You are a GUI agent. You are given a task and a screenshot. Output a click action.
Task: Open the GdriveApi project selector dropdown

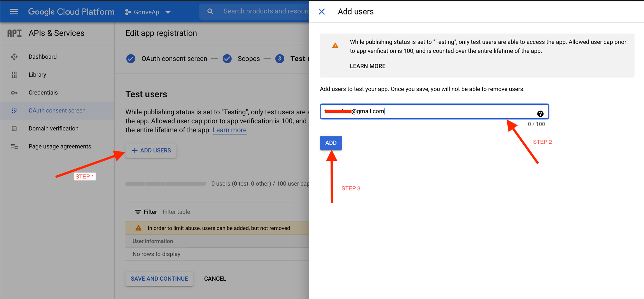147,12
